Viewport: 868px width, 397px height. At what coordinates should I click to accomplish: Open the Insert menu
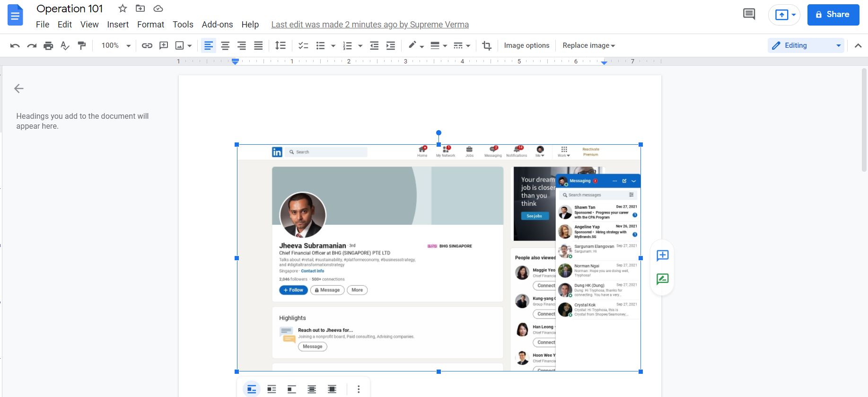click(x=118, y=25)
